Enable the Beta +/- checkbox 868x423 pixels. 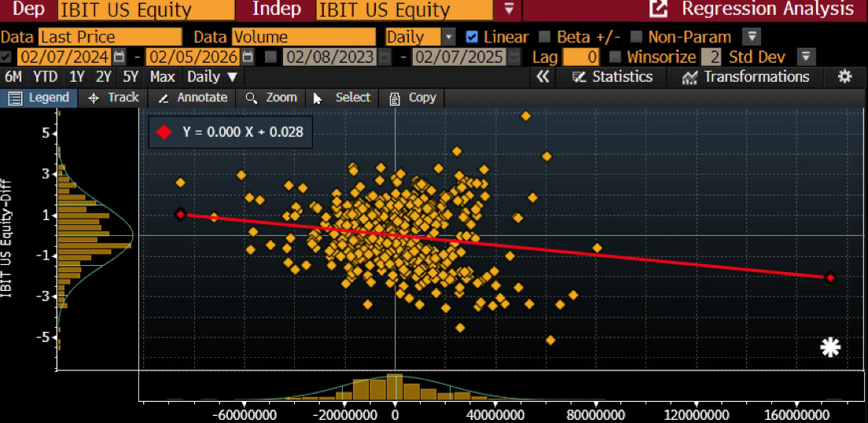[x=545, y=37]
